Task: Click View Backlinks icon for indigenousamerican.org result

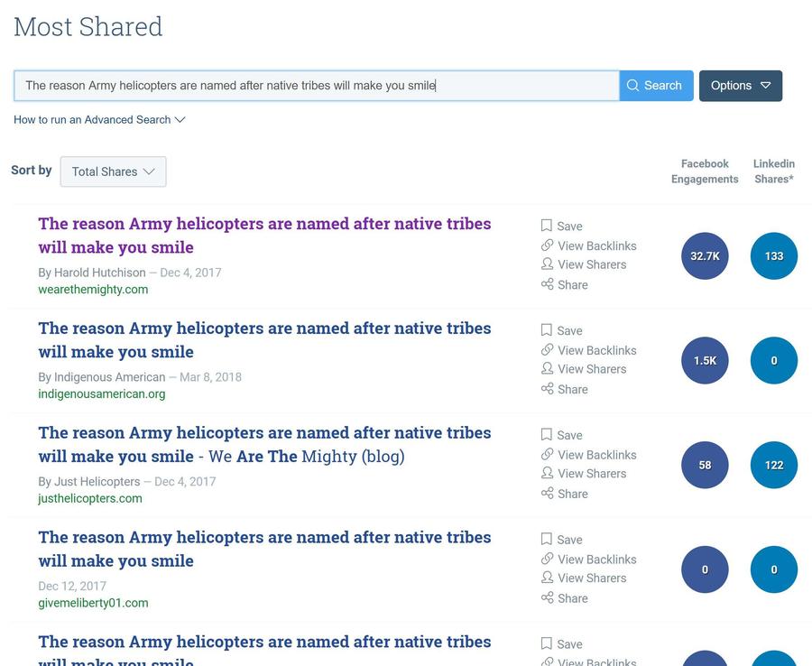Action: click(x=547, y=349)
